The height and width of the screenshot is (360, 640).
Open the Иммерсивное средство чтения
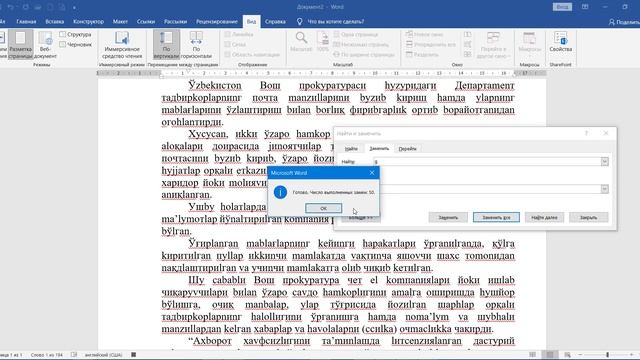(x=122, y=44)
